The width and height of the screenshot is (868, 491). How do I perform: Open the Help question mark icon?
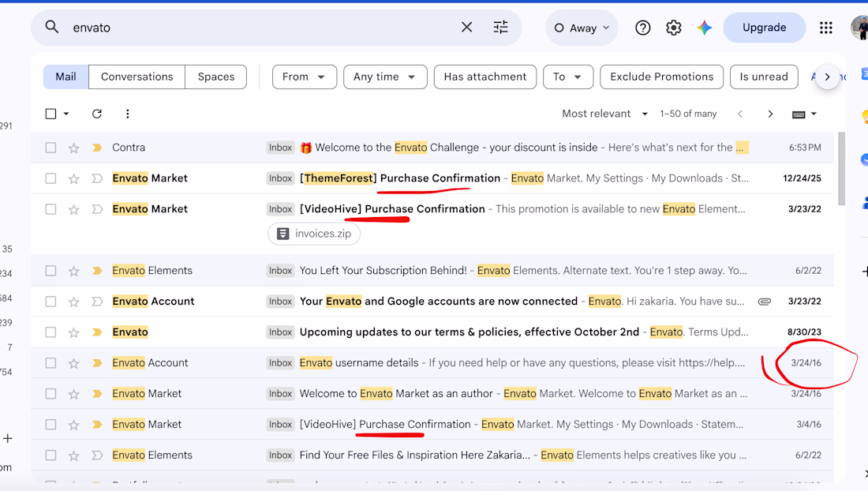[642, 28]
